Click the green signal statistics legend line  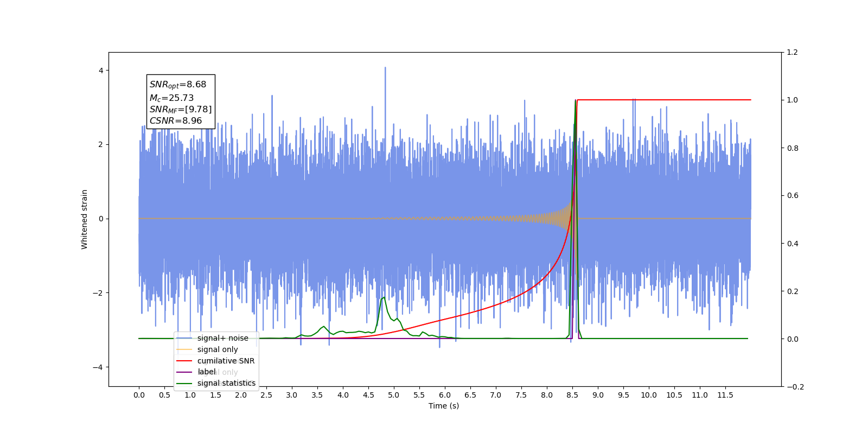pyautogui.click(x=184, y=384)
